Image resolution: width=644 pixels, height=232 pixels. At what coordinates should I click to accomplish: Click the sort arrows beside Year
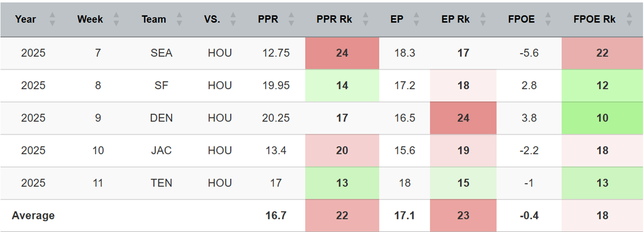click(x=52, y=20)
